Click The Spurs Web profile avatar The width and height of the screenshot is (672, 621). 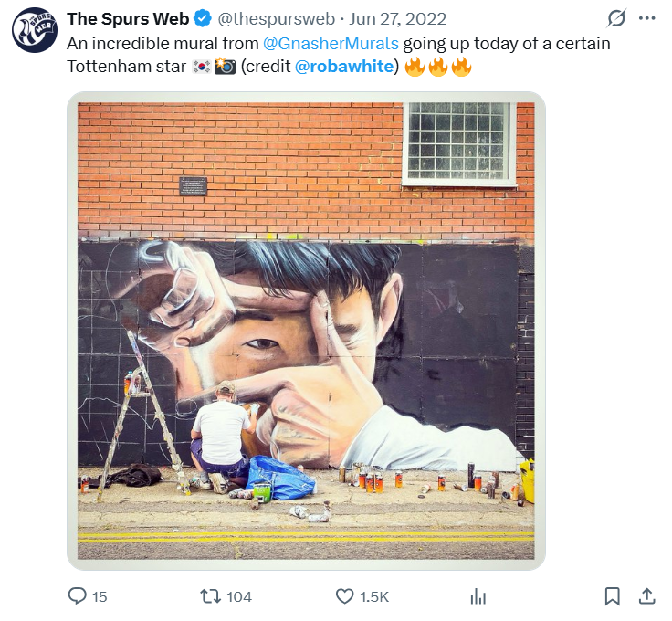tap(35, 29)
